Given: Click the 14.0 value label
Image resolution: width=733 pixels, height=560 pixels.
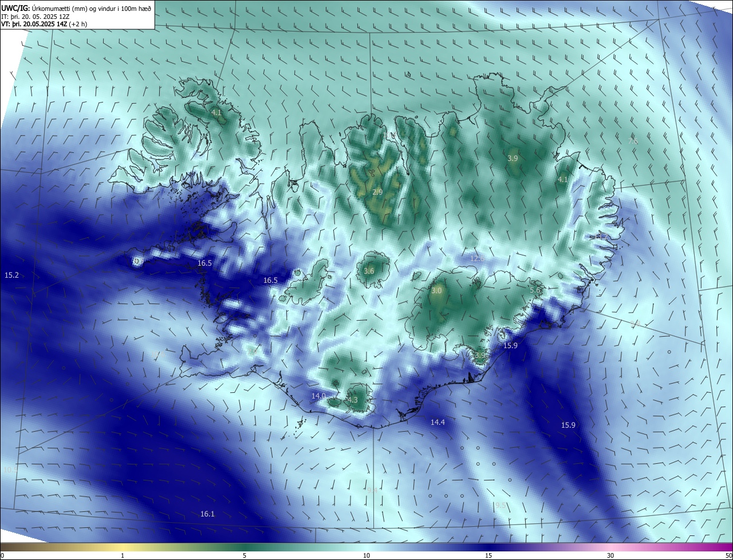Looking at the screenshot, I should pyautogui.click(x=318, y=396).
